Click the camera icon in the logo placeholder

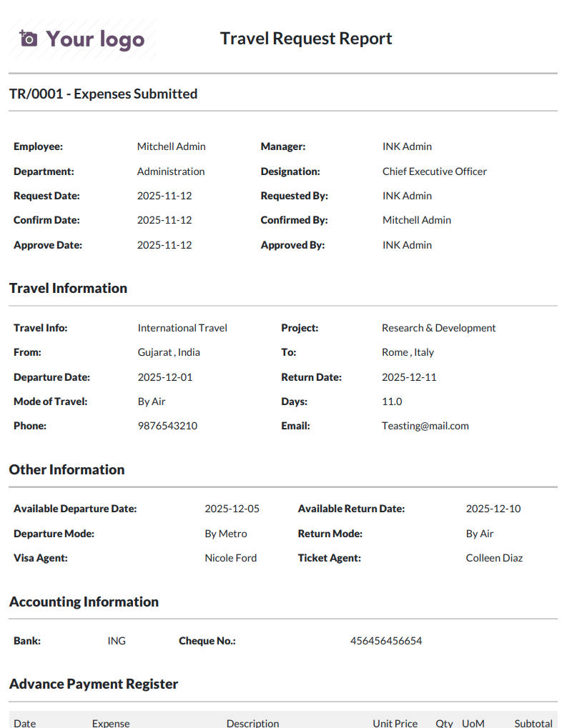click(28, 39)
